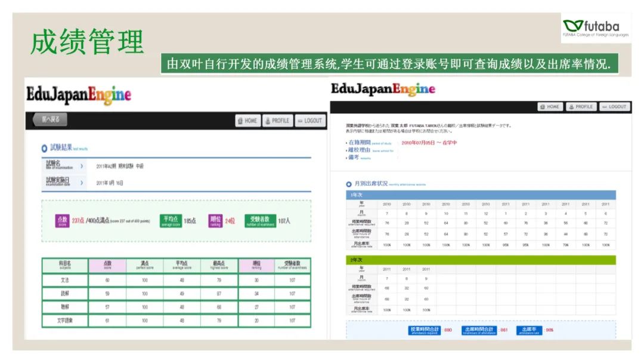This screenshot has width=644, height=363.
Task: Click LOGOUT on the test results page
Action: pyautogui.click(x=309, y=121)
